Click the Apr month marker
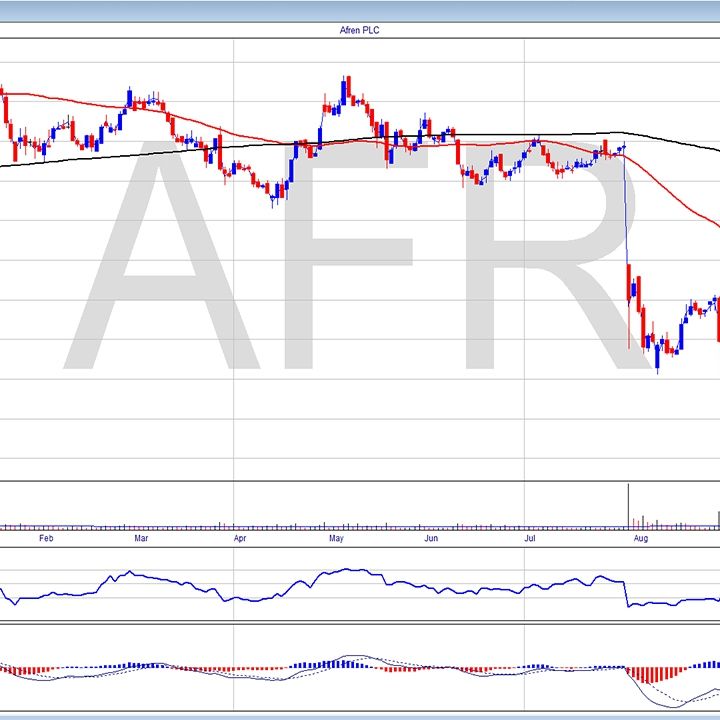Screen dimensions: 720x720 (240, 538)
